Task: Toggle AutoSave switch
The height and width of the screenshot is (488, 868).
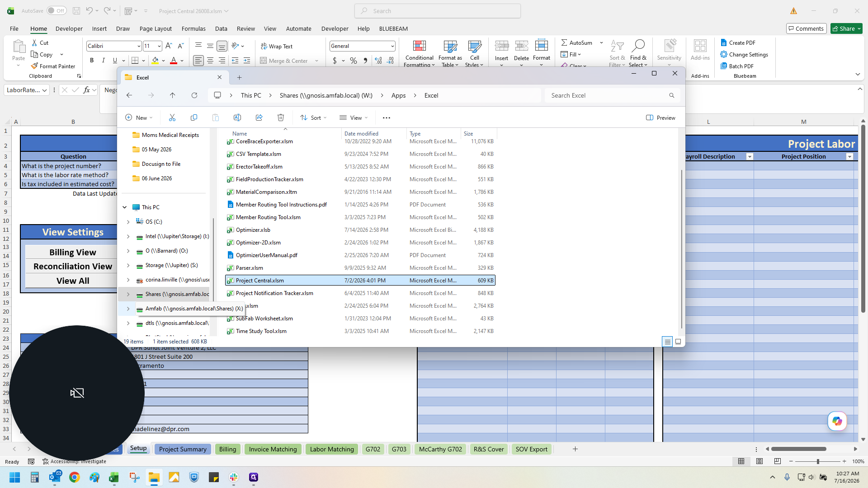Action: point(57,11)
